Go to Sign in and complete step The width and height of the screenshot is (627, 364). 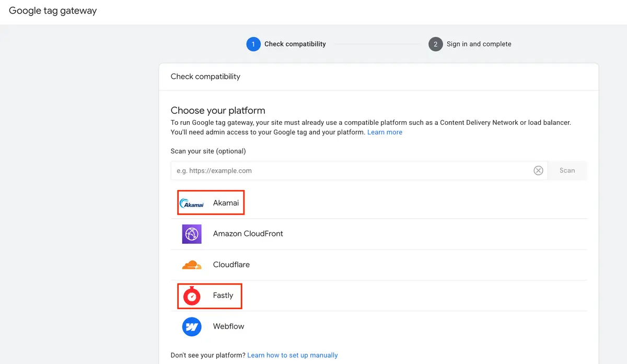pyautogui.click(x=479, y=44)
